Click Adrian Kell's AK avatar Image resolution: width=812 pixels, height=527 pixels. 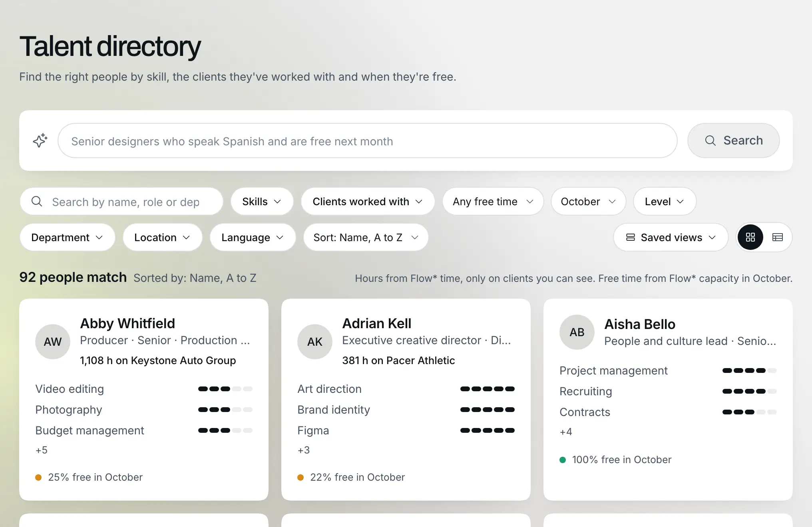(x=315, y=342)
